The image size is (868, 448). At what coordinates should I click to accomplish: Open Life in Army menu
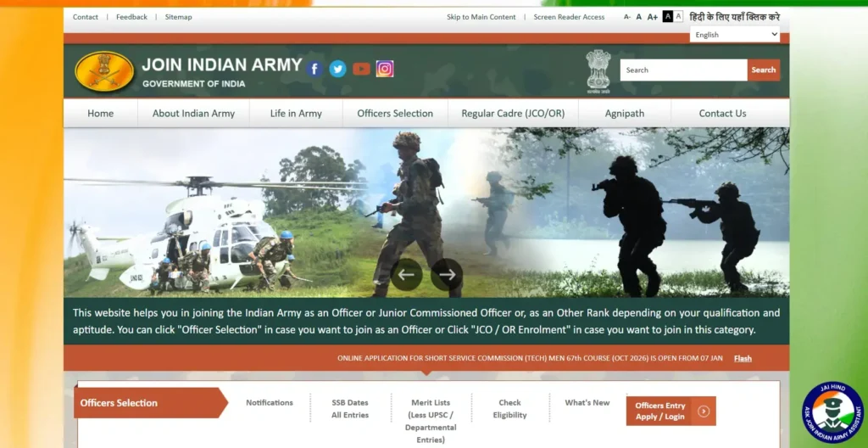(x=296, y=113)
